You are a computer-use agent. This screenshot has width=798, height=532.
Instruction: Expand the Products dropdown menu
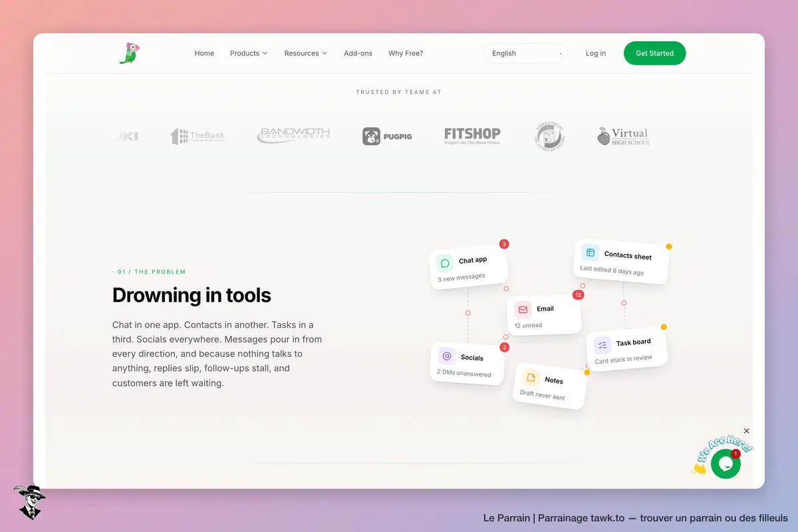tap(249, 53)
